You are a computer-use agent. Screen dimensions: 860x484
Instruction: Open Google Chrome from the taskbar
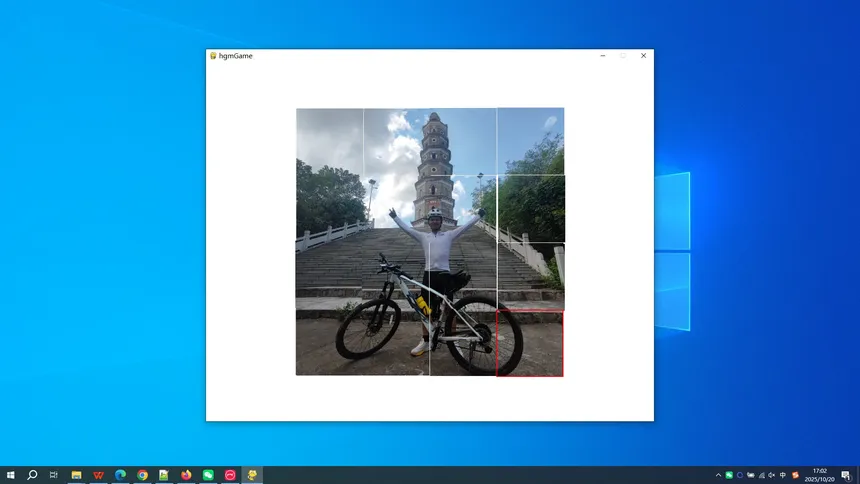pyautogui.click(x=142, y=475)
